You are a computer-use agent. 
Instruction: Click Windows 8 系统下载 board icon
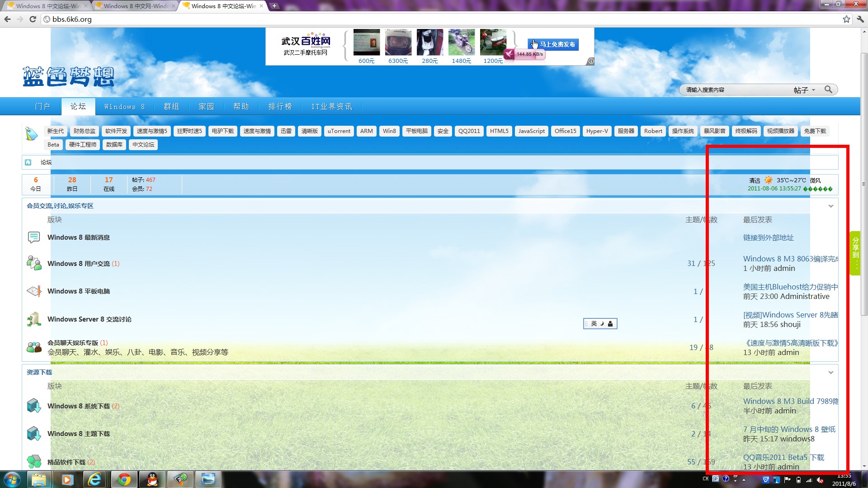34,406
